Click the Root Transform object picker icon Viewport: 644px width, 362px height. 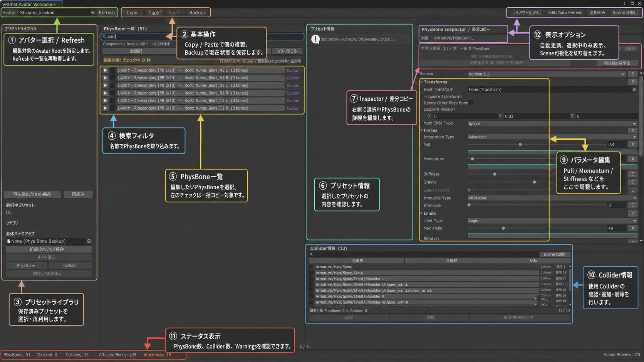point(634,89)
